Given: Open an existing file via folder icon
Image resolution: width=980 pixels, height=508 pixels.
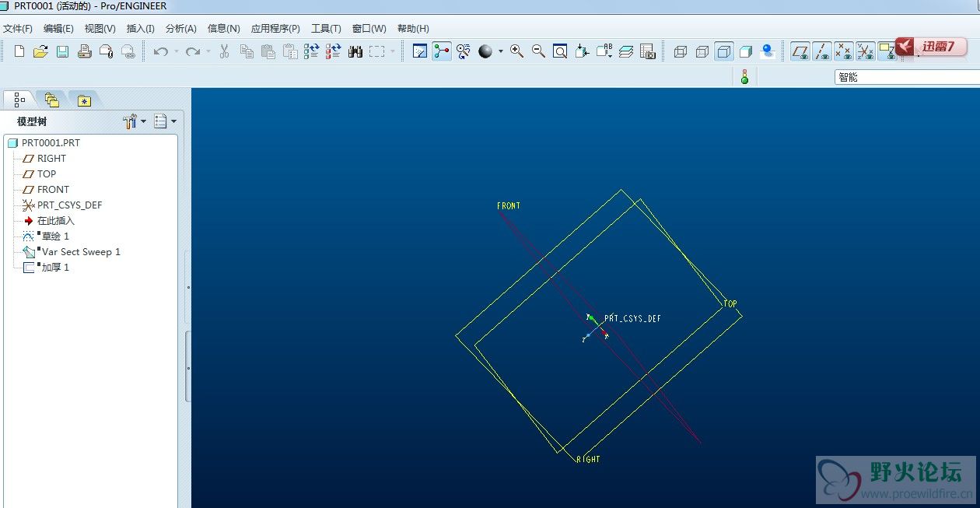Looking at the screenshot, I should click(x=41, y=51).
